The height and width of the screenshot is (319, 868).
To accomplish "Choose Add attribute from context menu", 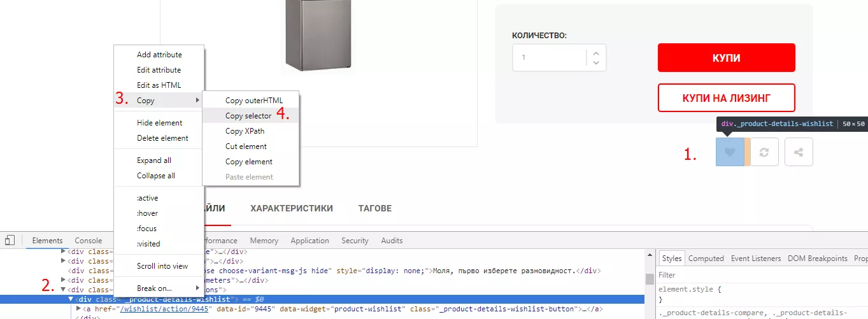I will pyautogui.click(x=159, y=55).
